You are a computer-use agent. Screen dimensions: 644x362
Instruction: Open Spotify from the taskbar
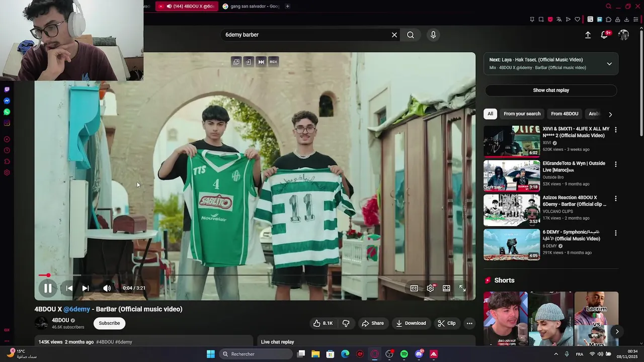pyautogui.click(x=404, y=354)
